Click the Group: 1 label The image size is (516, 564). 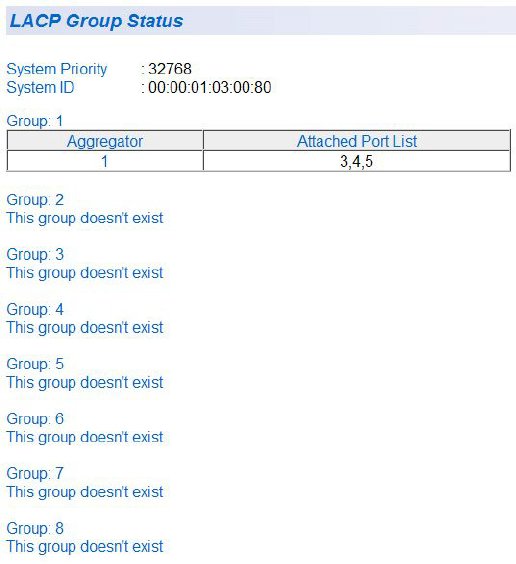pyautogui.click(x=35, y=120)
